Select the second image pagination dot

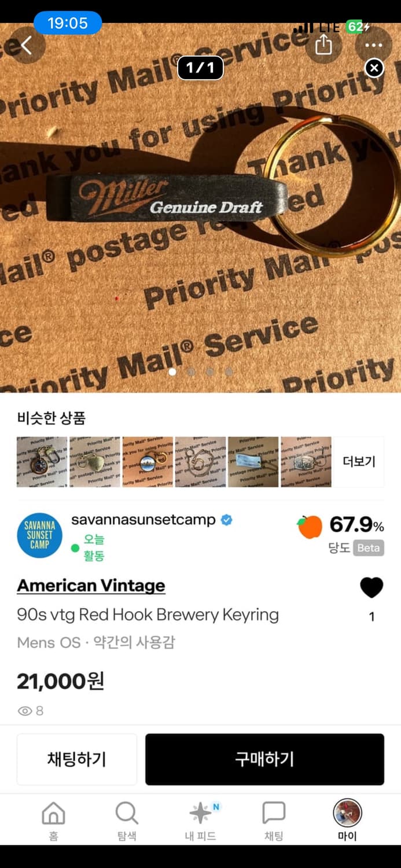pos(191,372)
